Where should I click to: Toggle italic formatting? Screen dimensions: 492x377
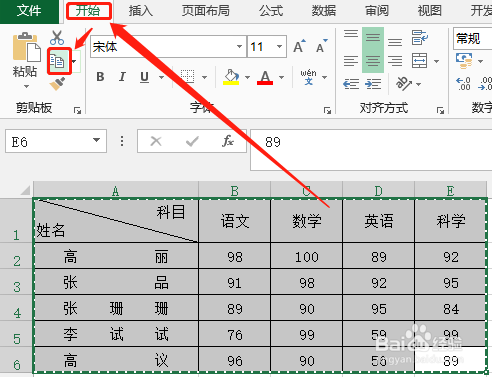tap(122, 77)
